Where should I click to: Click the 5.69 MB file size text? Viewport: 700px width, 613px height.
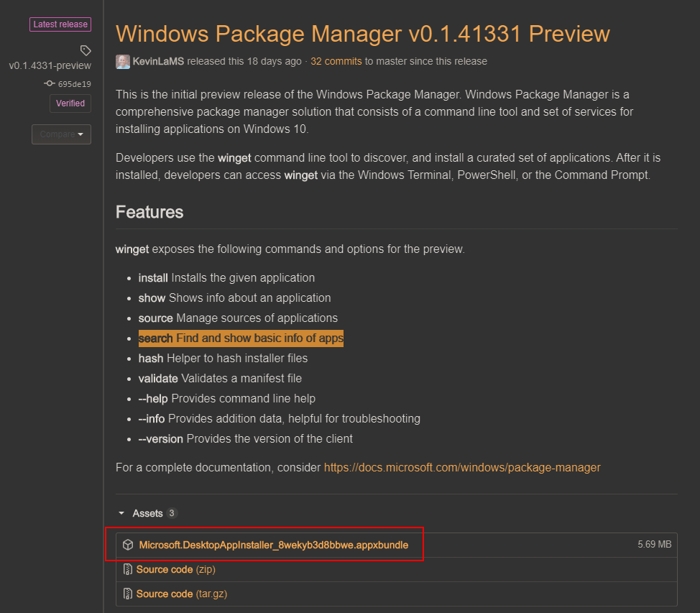pos(655,544)
